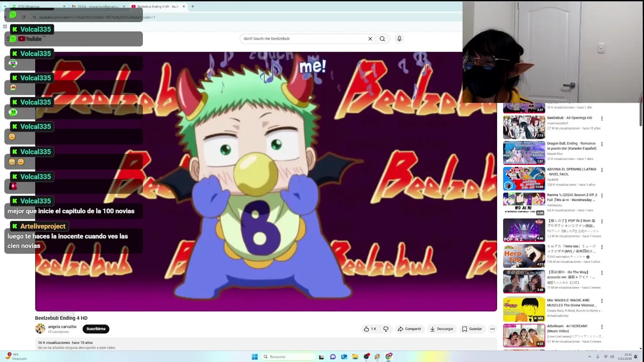Open the Windows Start menu

pyautogui.click(x=255, y=356)
